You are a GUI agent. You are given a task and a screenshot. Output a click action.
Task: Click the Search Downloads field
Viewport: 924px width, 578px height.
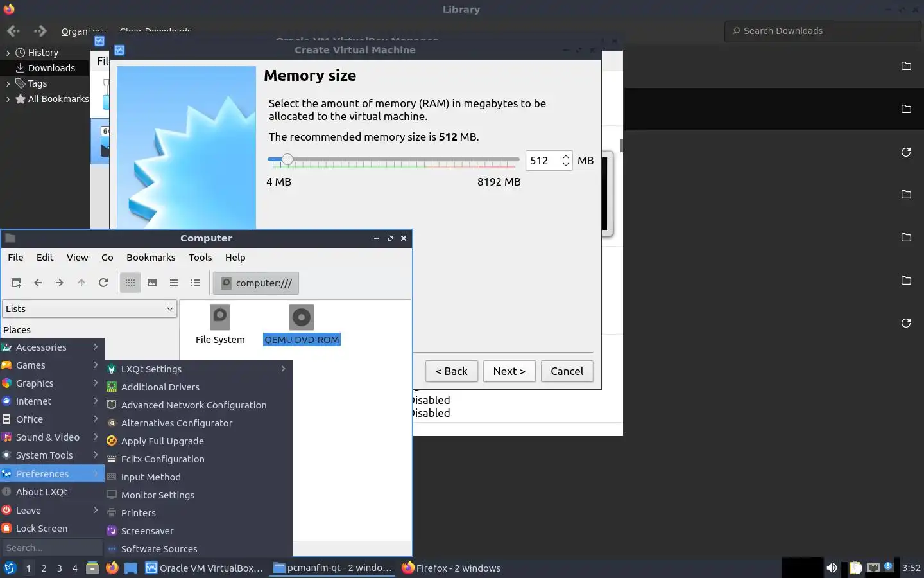tap(823, 31)
